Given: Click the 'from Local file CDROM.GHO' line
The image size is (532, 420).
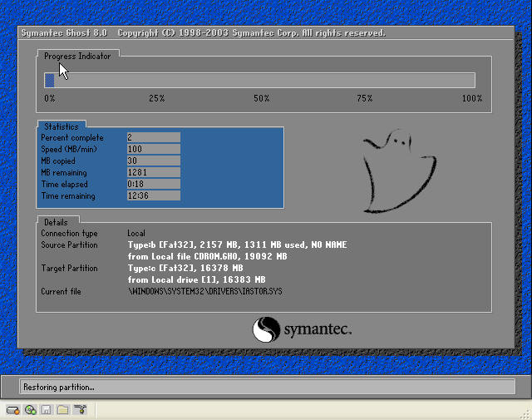Looking at the screenshot, I should pyautogui.click(x=207, y=256).
